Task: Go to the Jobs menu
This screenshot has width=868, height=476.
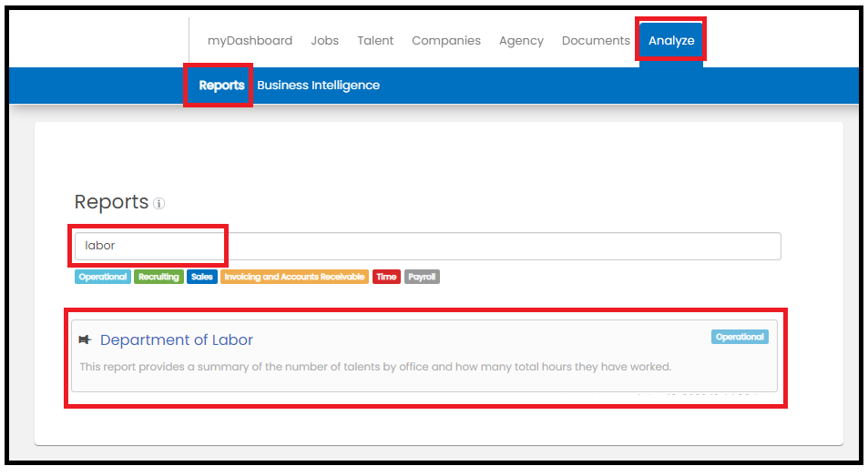Action: point(324,40)
